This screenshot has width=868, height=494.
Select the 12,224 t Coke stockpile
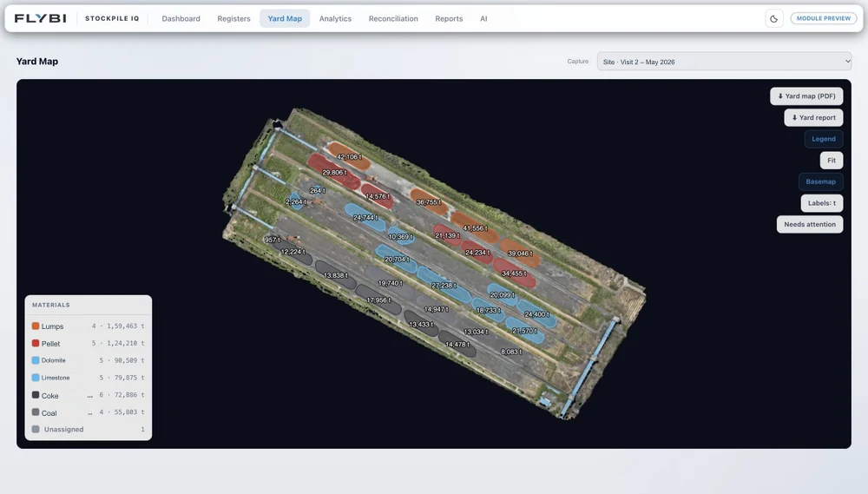[293, 252]
